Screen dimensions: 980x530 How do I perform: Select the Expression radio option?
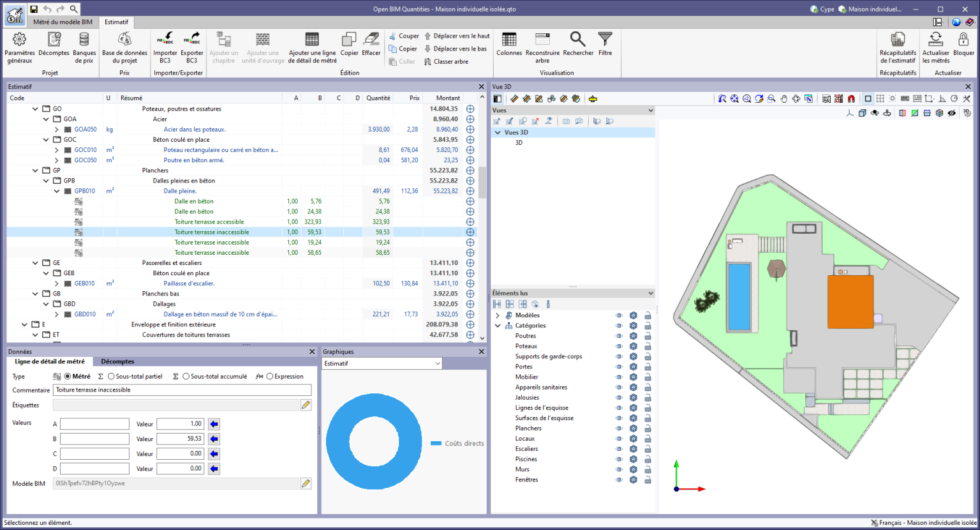[x=270, y=377]
